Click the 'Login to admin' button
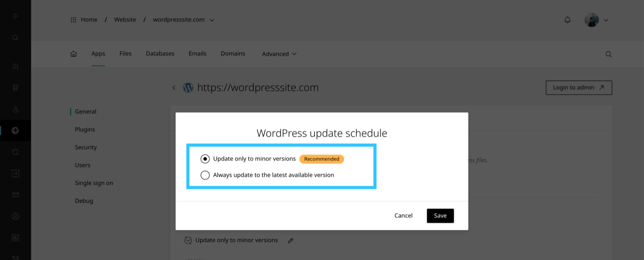644x260 pixels. [x=579, y=88]
